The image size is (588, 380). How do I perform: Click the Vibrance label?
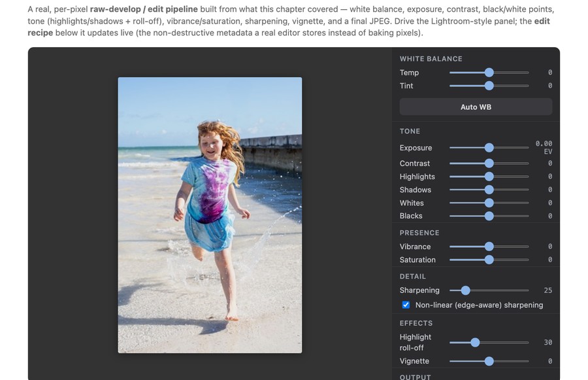tap(415, 247)
